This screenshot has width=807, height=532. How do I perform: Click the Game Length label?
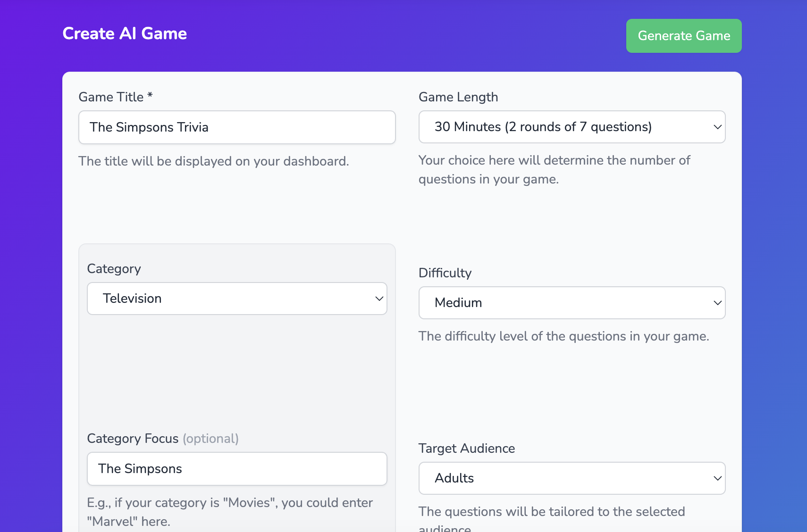point(458,97)
